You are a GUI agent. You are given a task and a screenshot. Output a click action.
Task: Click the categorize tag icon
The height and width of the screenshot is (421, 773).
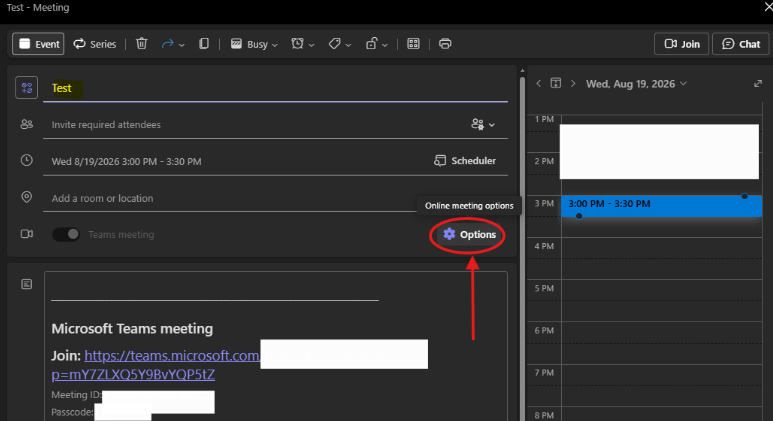tap(334, 44)
